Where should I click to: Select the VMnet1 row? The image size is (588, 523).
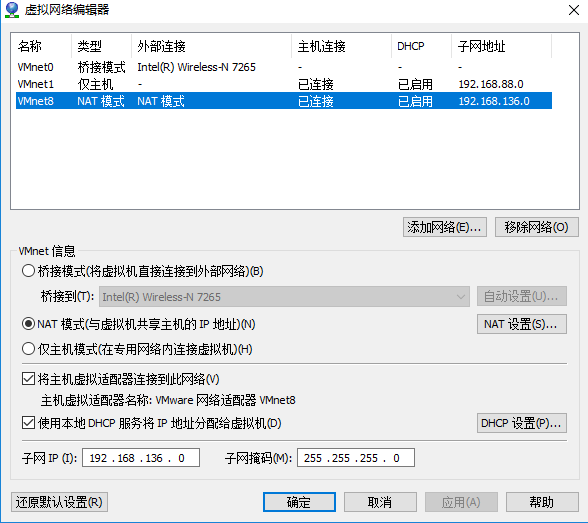tap(284, 84)
